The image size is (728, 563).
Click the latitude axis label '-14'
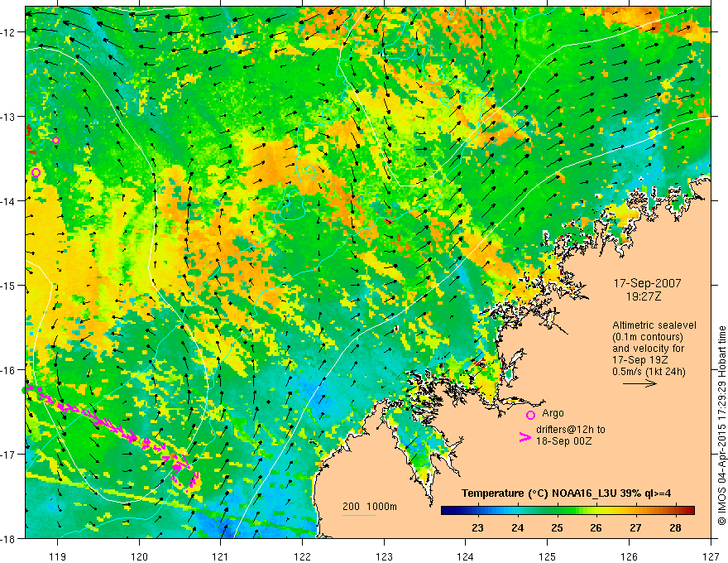[8, 201]
